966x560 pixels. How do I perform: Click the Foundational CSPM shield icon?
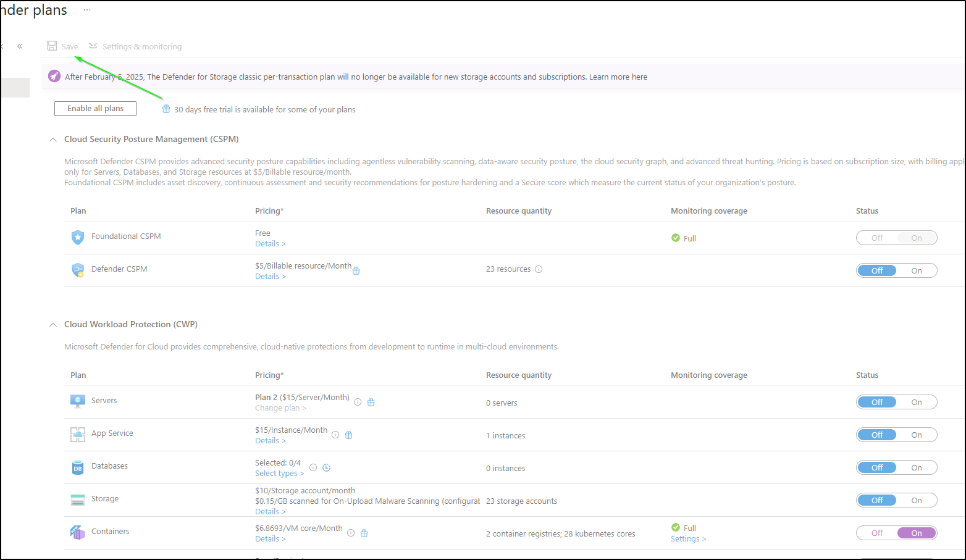click(x=78, y=237)
